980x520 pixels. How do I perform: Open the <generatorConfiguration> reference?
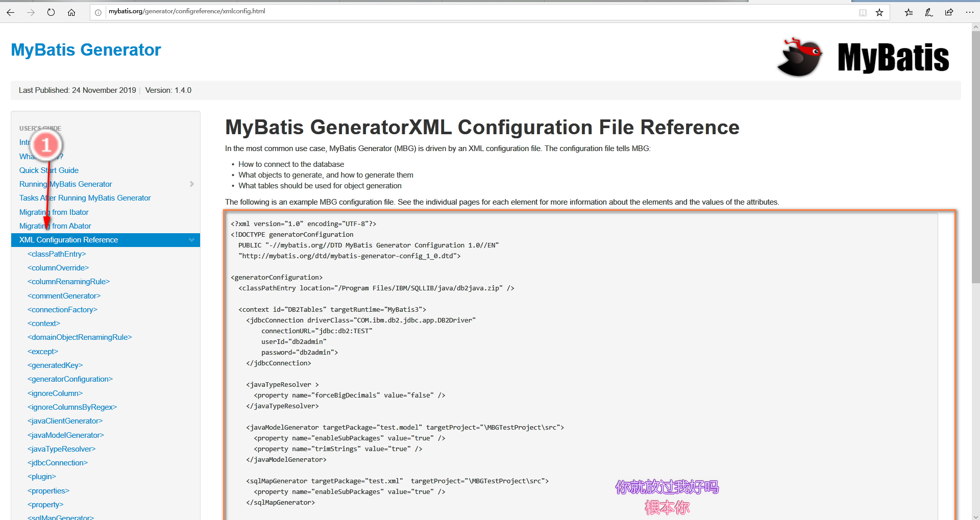[x=70, y=379]
